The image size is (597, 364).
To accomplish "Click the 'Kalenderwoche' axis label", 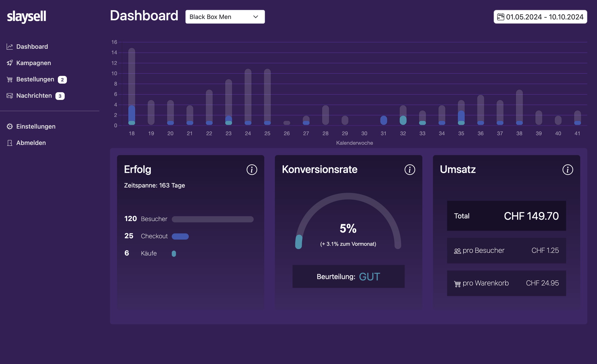I will tap(355, 143).
